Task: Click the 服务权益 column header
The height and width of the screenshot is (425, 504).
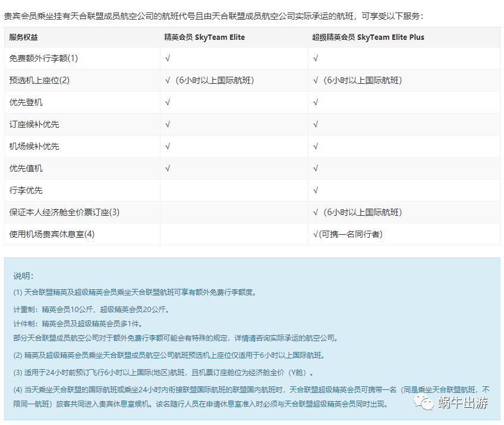Action: tap(23, 37)
